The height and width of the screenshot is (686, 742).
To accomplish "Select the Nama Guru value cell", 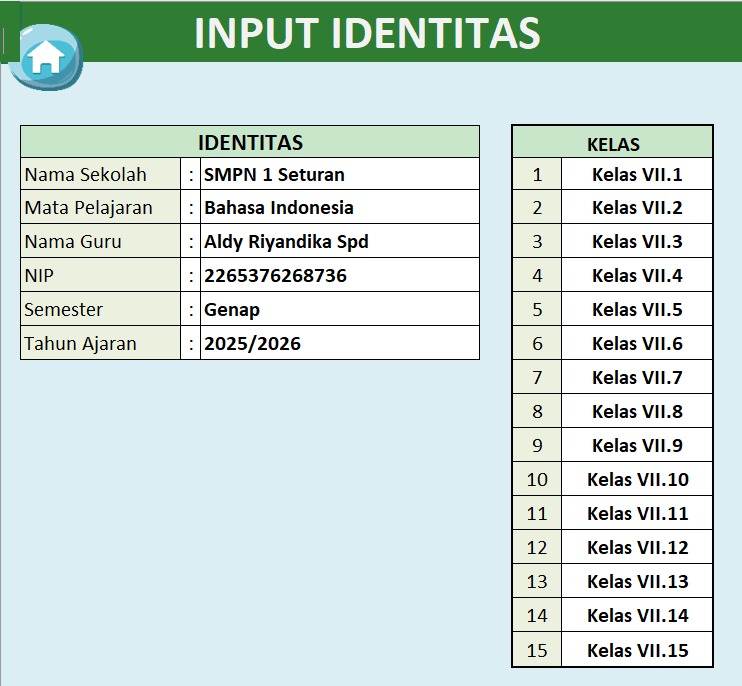I will coord(339,242).
